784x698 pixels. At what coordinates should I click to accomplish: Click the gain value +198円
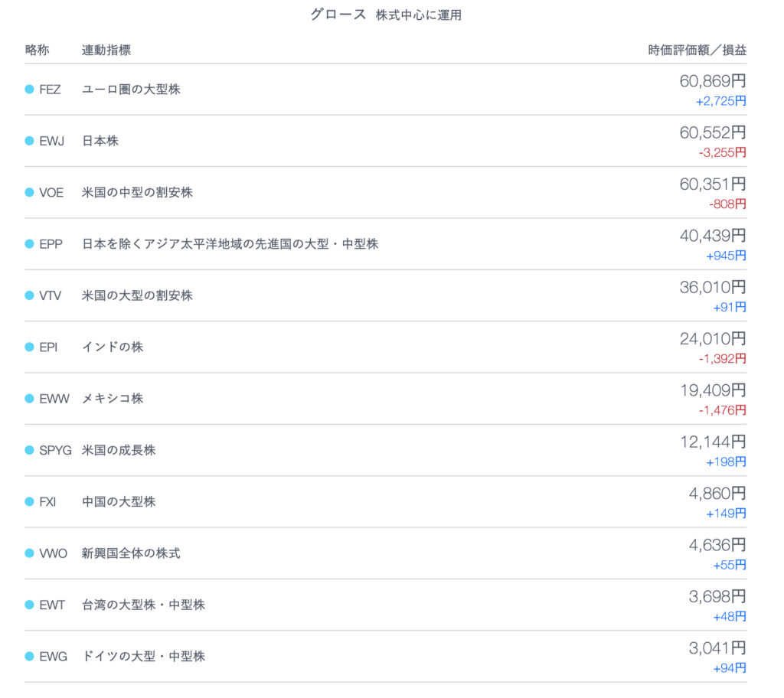727,462
